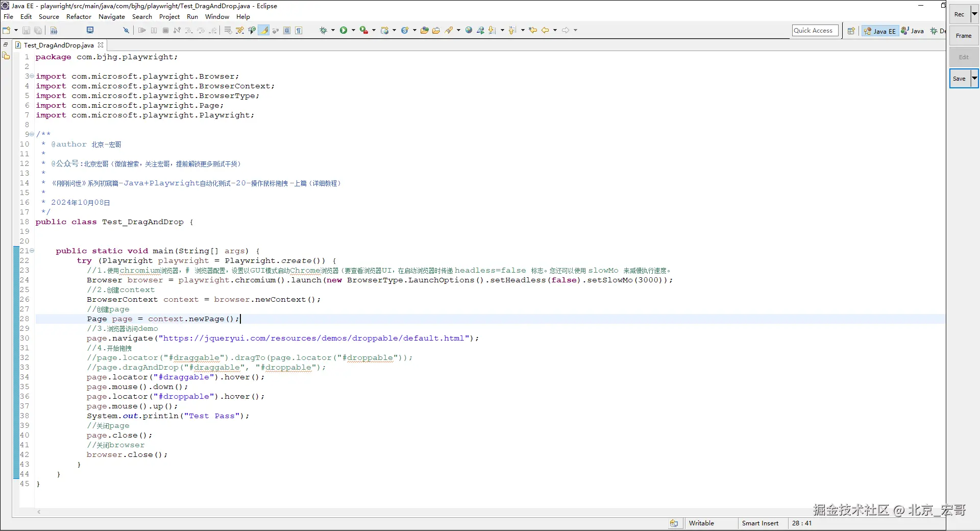The image size is (980, 531).
Task: Click the Smart Insert status entry
Action: coord(760,523)
